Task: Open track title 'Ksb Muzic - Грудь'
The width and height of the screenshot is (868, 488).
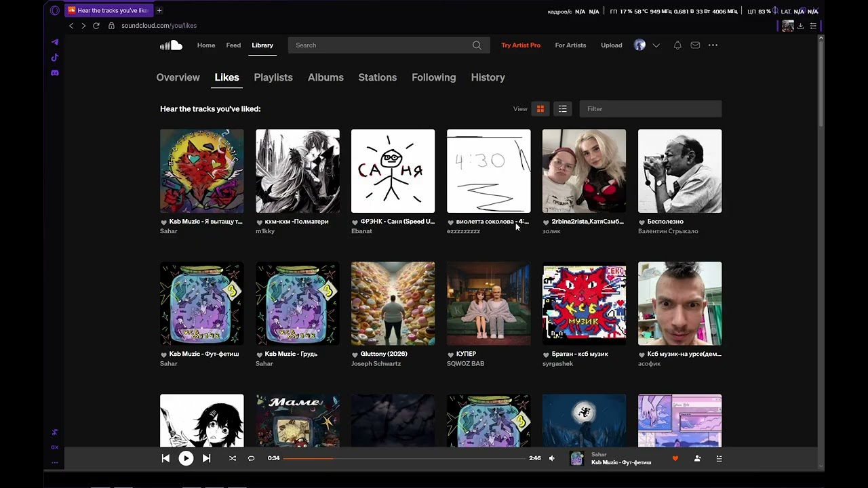Action: pyautogui.click(x=291, y=354)
